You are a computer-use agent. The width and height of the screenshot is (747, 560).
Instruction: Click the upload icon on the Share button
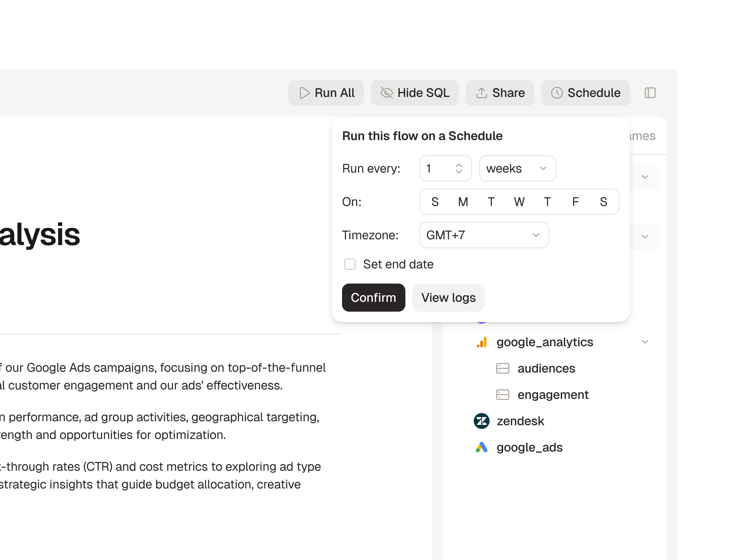click(x=482, y=92)
